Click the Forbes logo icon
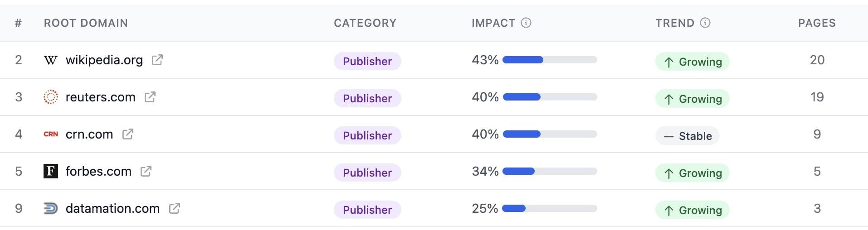868x230 pixels. [x=50, y=171]
